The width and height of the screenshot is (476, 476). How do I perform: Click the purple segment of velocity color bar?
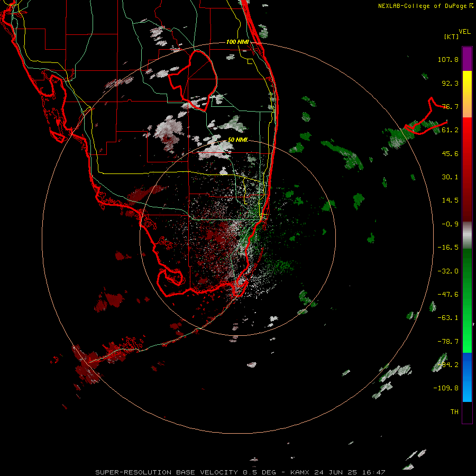coord(467,59)
